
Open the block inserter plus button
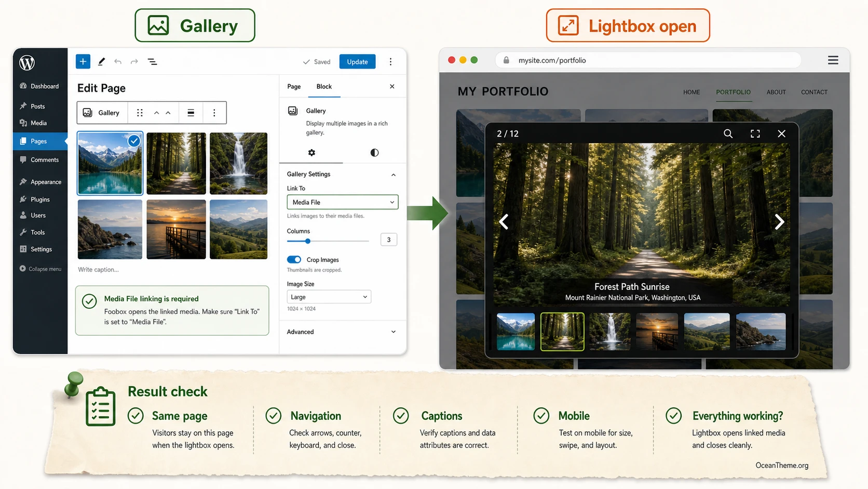83,61
